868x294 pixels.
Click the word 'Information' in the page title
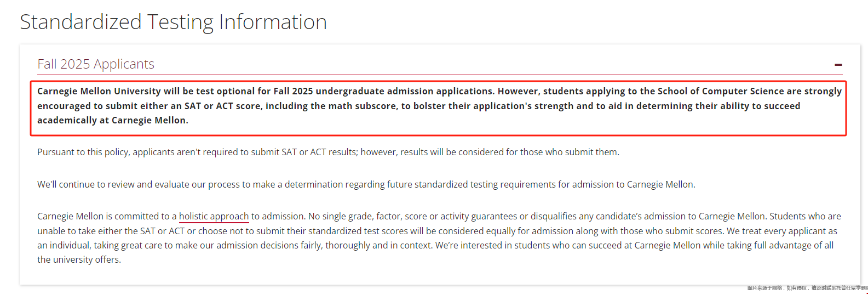pyautogui.click(x=273, y=22)
